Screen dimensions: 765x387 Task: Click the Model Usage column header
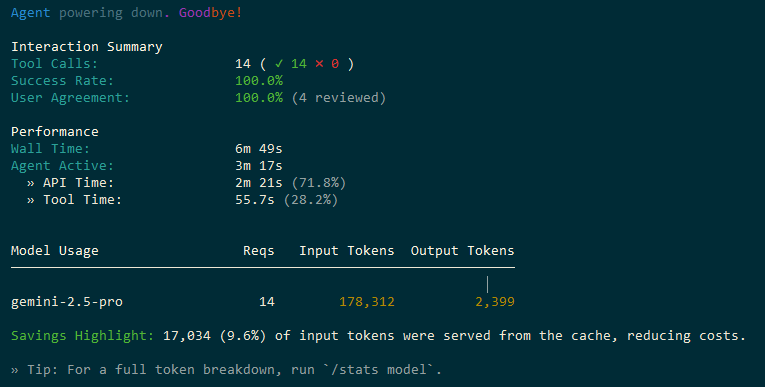[55, 251]
